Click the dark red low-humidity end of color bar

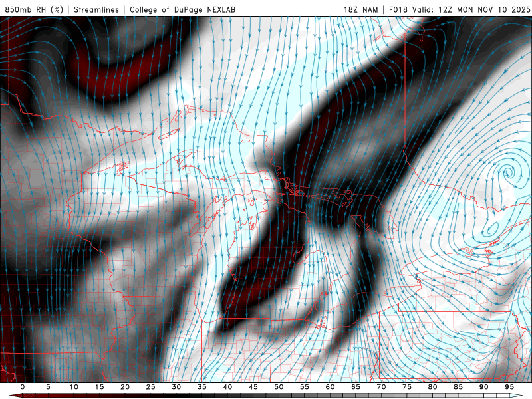16,396
